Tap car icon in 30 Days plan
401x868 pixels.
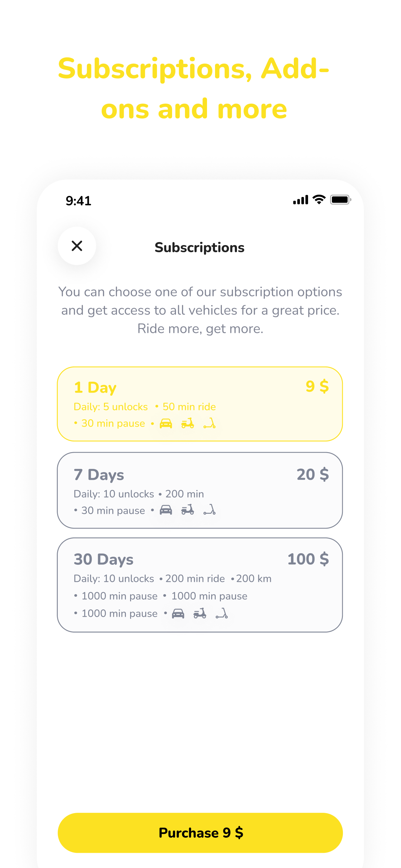(x=178, y=614)
